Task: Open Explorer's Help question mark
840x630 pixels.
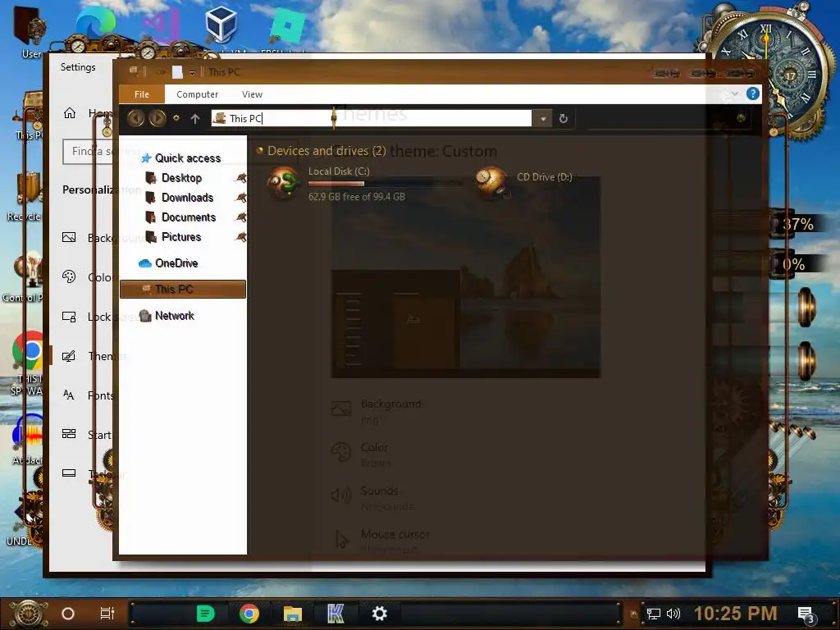Action: (x=752, y=94)
